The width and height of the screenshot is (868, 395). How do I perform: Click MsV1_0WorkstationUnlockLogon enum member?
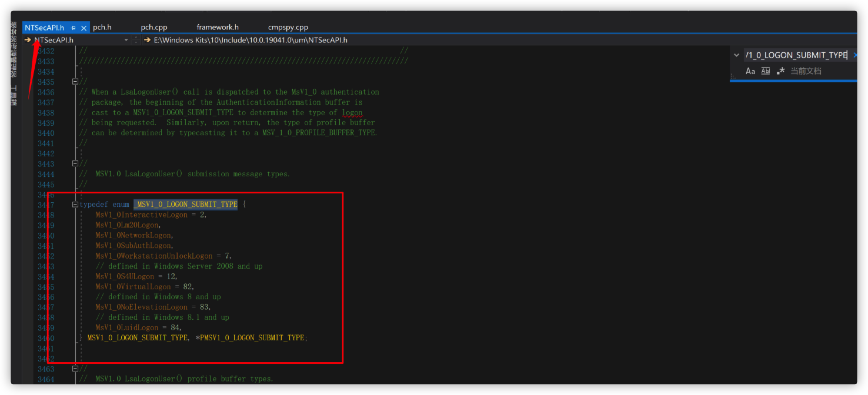pyautogui.click(x=154, y=256)
